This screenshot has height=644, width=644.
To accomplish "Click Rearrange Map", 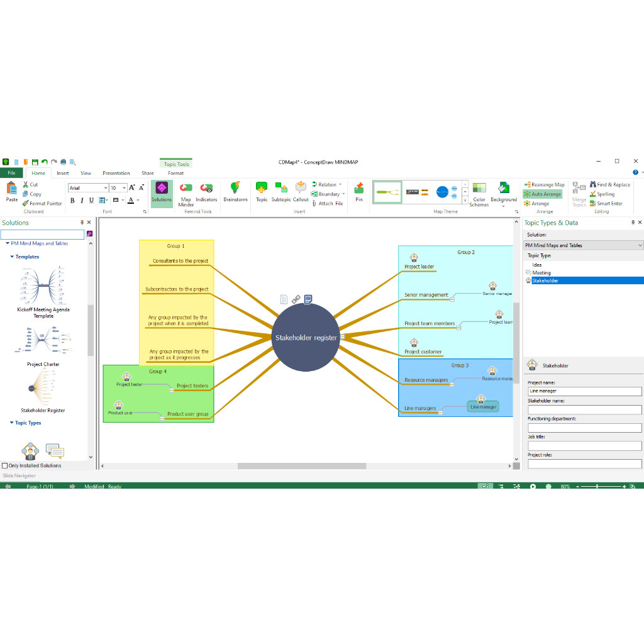I will pos(544,185).
